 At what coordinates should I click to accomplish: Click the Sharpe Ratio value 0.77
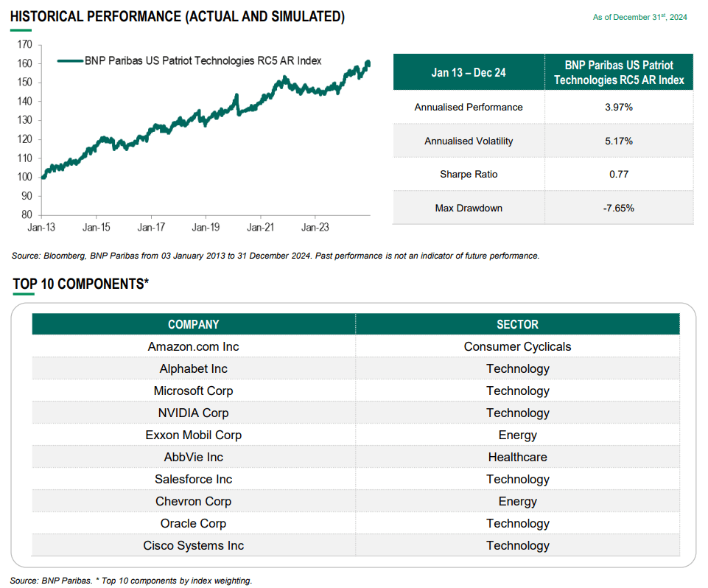(618, 175)
